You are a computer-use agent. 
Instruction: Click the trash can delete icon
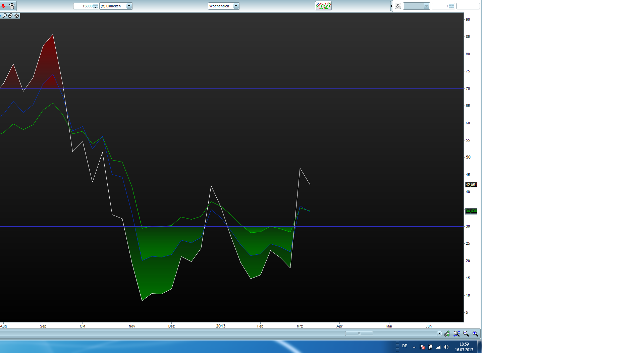[x=12, y=6]
